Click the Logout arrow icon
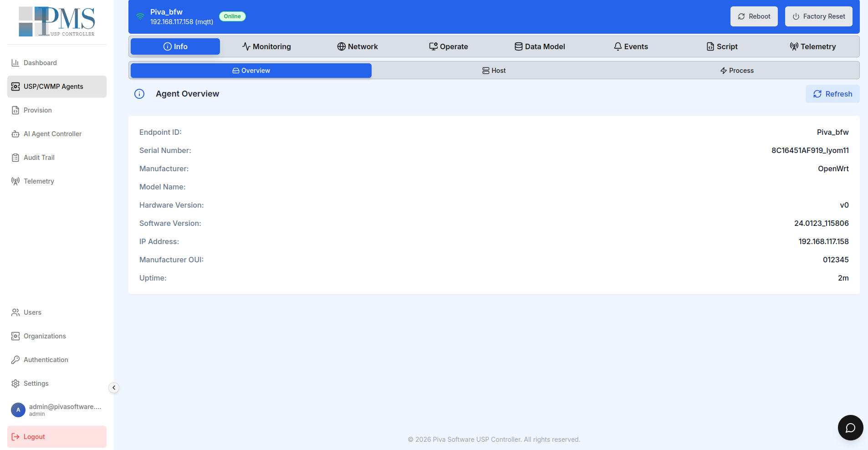The image size is (868, 450). point(15,437)
